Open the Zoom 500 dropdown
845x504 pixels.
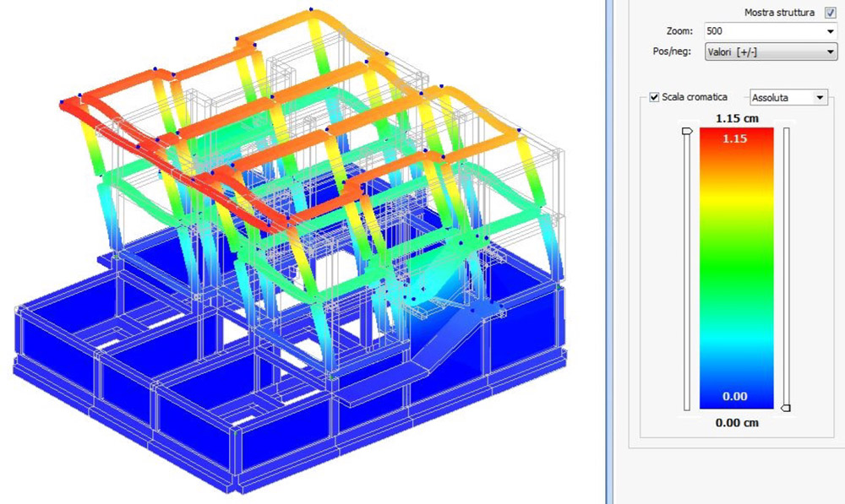[x=830, y=31]
